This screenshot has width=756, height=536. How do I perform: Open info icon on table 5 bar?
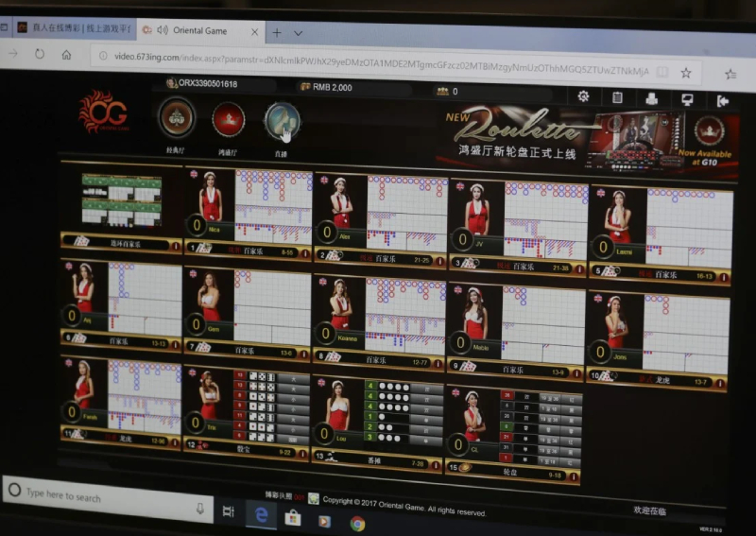tap(724, 277)
